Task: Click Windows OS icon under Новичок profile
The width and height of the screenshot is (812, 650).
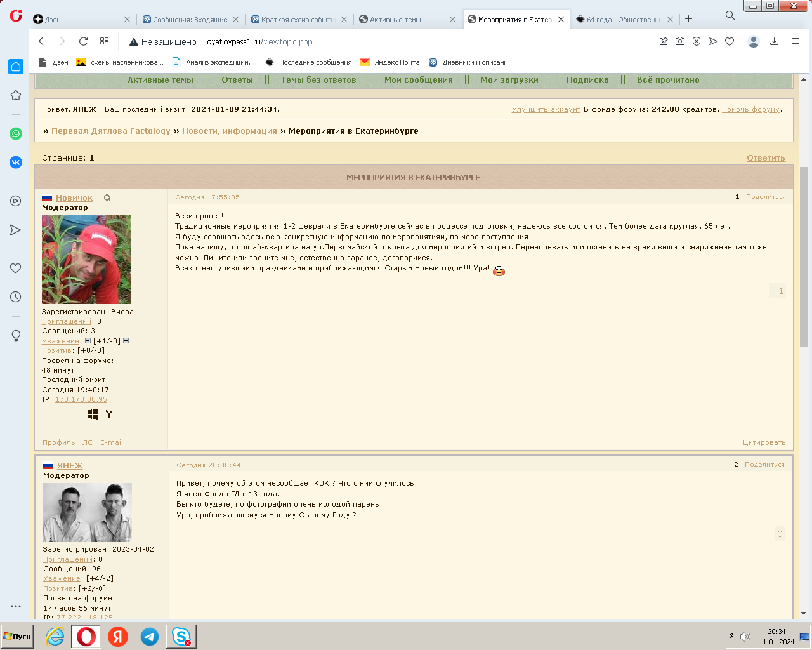Action: tap(93, 414)
